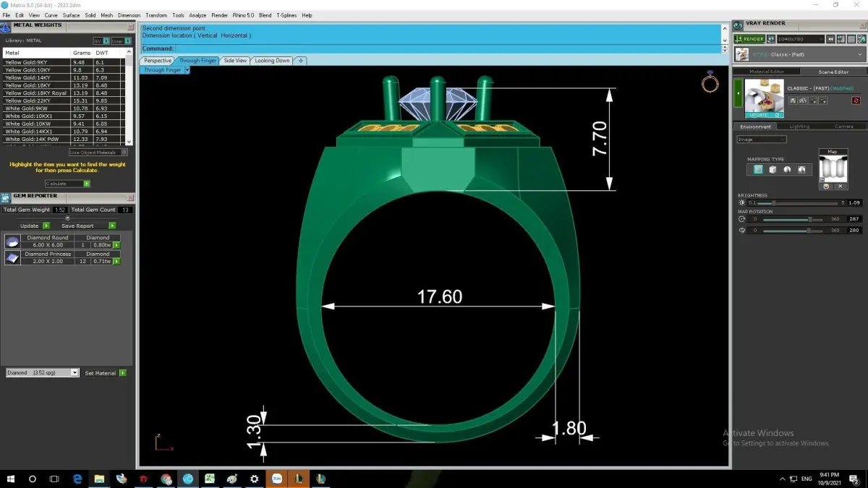868x488 pixels.
Task: Open the Diamond (3.52 spg) material dropdown
Action: click(x=42, y=373)
